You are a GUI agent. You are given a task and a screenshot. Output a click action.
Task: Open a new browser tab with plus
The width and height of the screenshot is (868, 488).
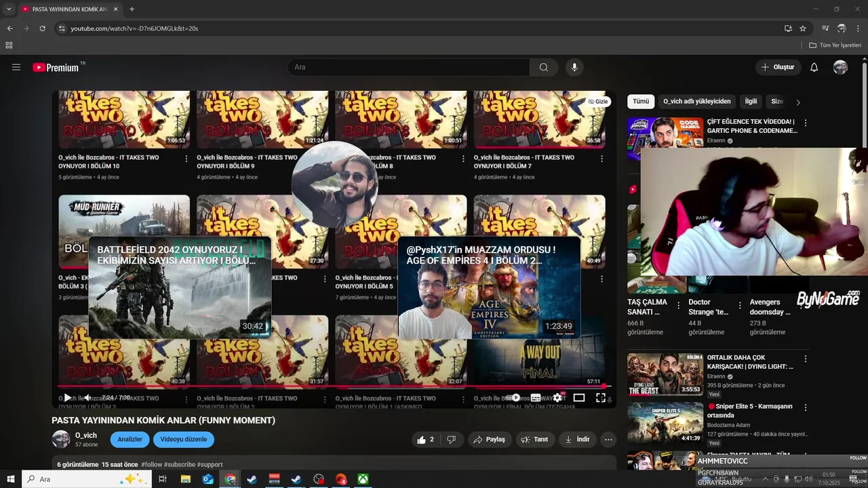click(x=132, y=9)
